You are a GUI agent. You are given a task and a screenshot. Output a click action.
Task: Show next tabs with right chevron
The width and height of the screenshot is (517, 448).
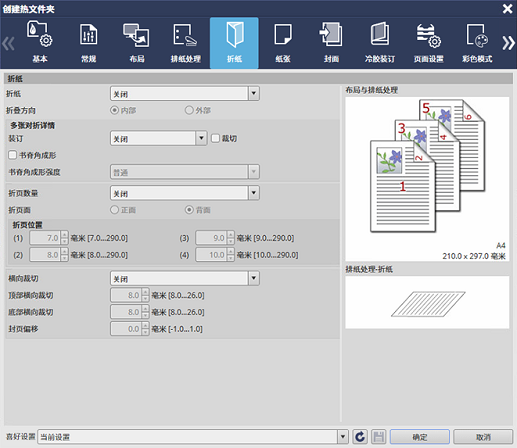click(x=508, y=43)
